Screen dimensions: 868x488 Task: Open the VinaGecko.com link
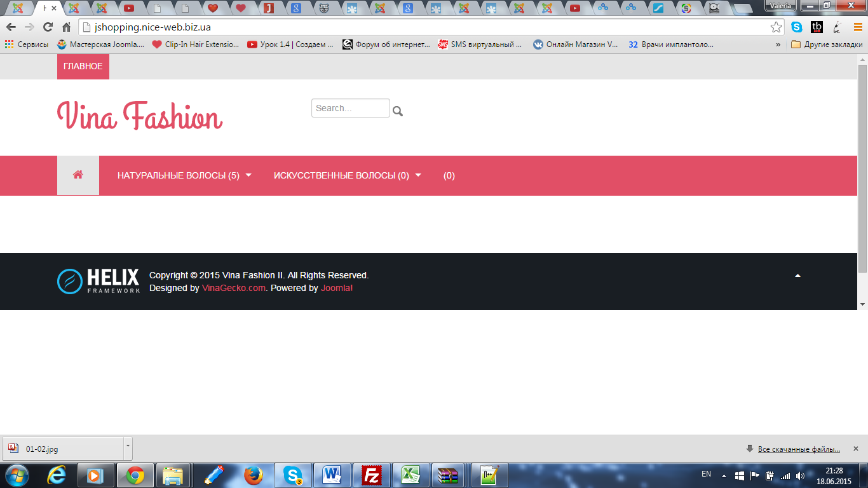click(x=233, y=288)
